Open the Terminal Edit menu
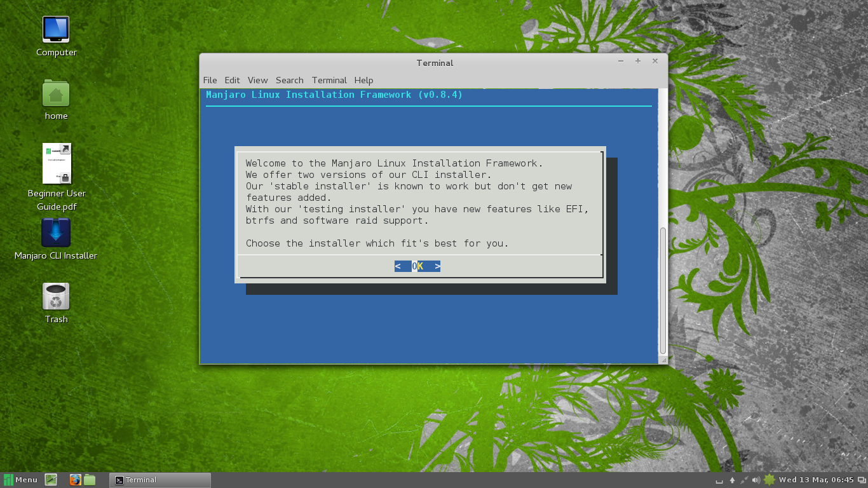Viewport: 868px width, 488px height. (232, 80)
